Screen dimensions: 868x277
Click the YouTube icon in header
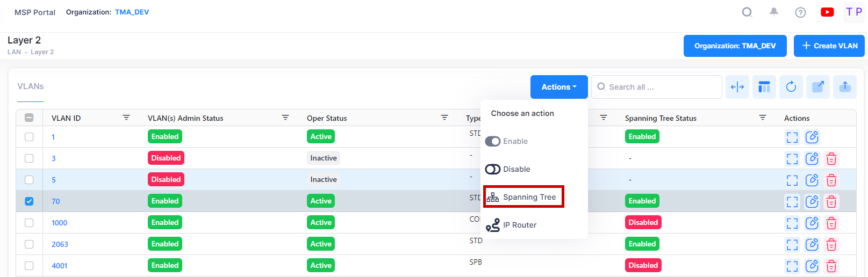point(827,12)
